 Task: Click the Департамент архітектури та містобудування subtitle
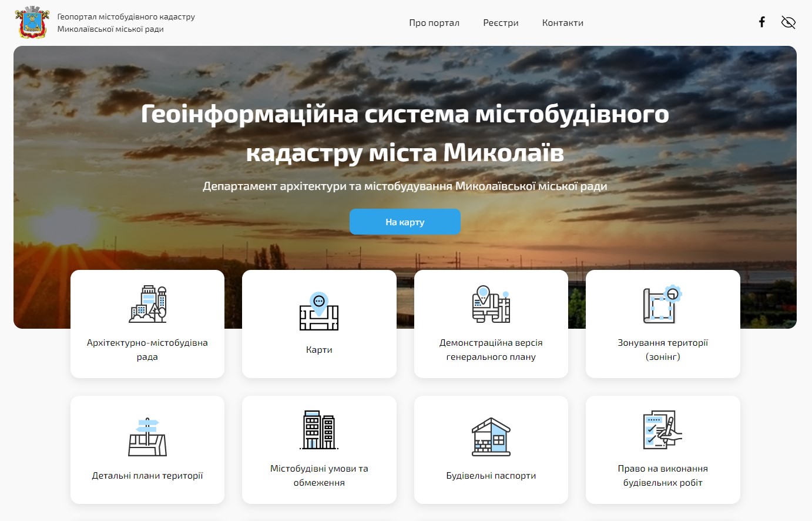[x=405, y=186]
